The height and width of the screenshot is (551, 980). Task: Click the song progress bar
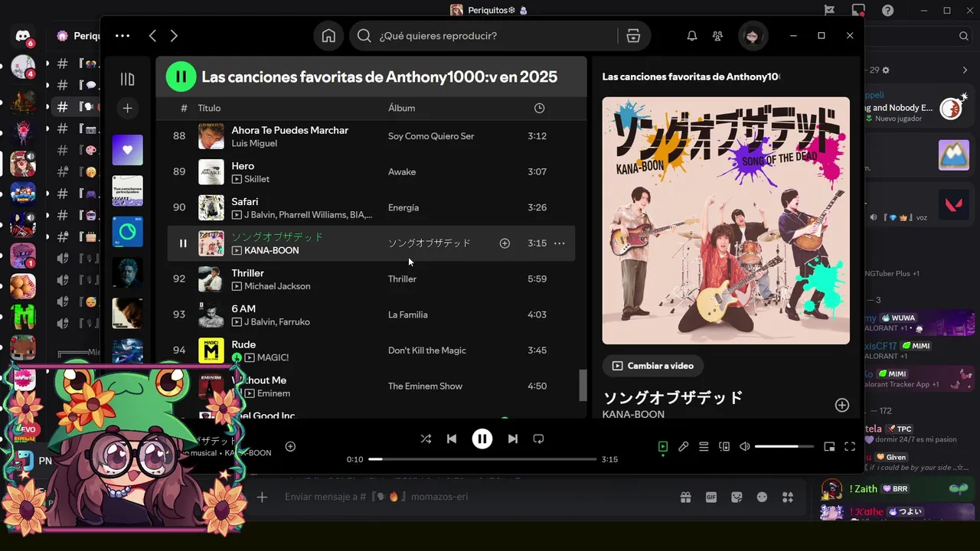pos(482,459)
